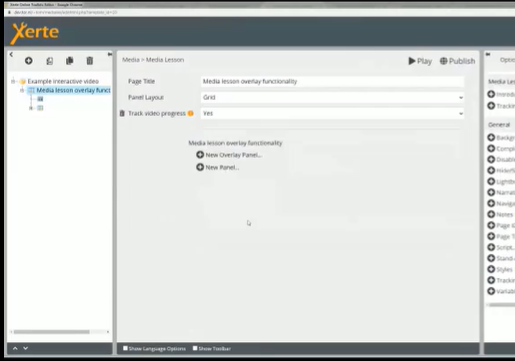Screen dimensions: 515x361
Task: Click the pin icon on the options panel
Action: point(488,54)
